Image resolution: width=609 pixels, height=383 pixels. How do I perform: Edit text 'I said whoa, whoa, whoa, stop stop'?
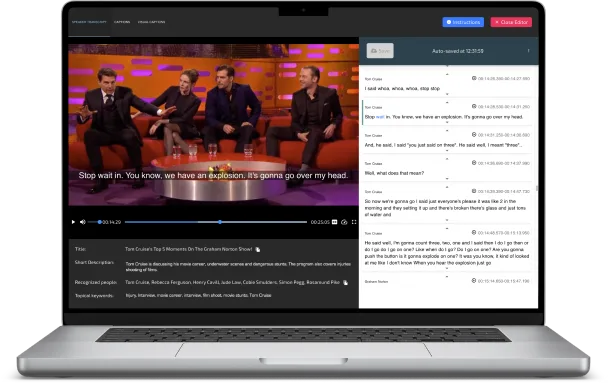point(402,89)
